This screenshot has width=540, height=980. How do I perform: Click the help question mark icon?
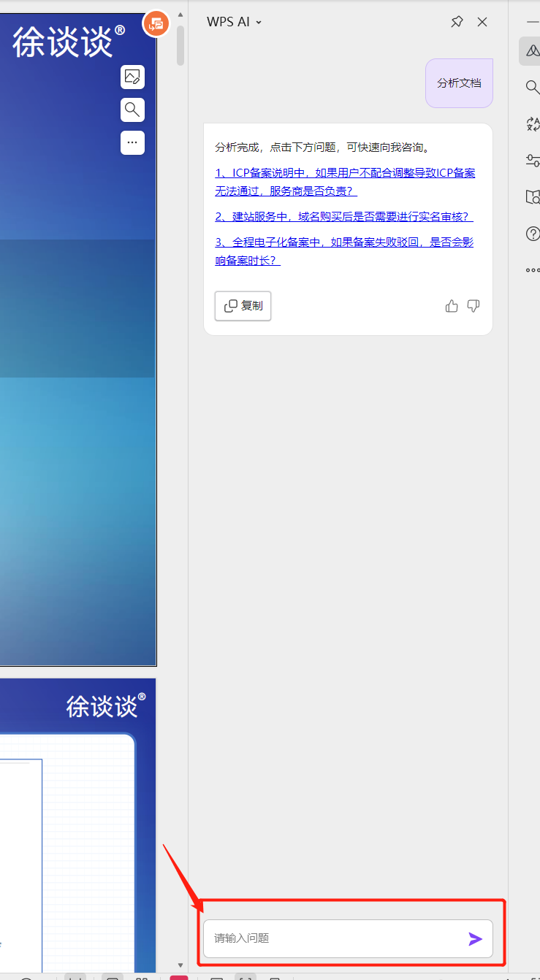(x=532, y=234)
